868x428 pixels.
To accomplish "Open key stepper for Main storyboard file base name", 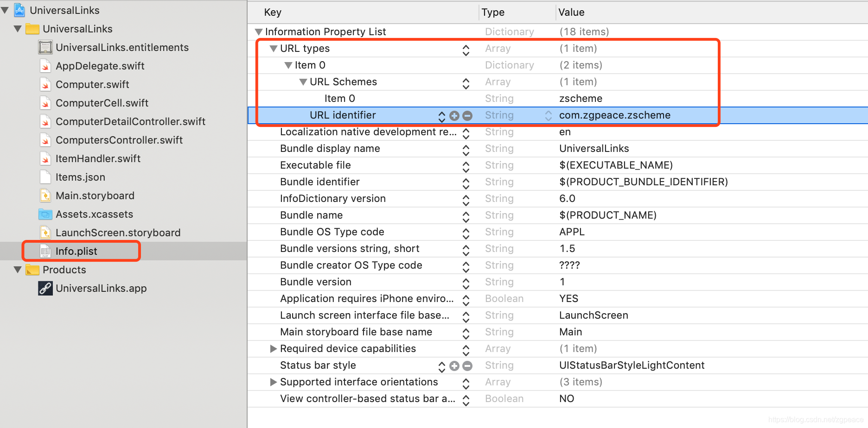I will [466, 334].
